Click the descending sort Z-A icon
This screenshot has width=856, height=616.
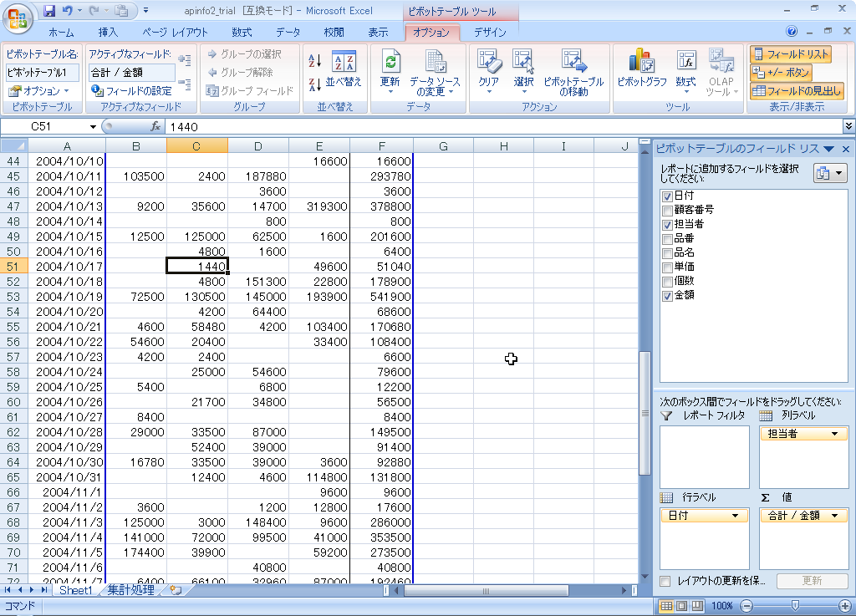point(315,84)
